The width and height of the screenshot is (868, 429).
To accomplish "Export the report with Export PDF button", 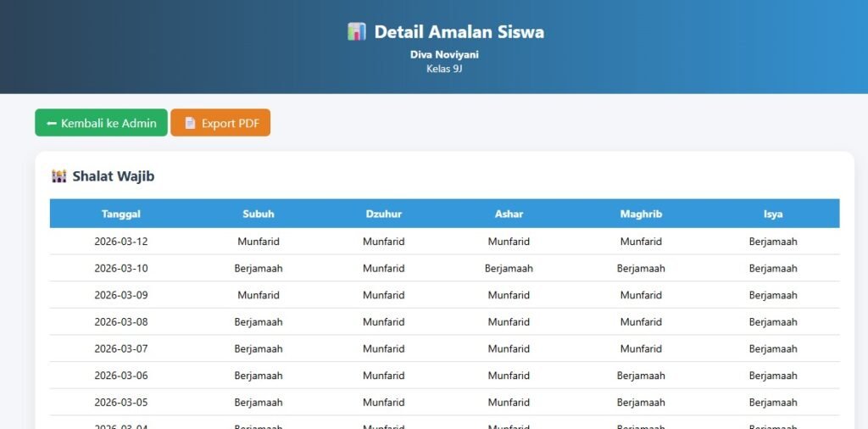I will 220,123.
